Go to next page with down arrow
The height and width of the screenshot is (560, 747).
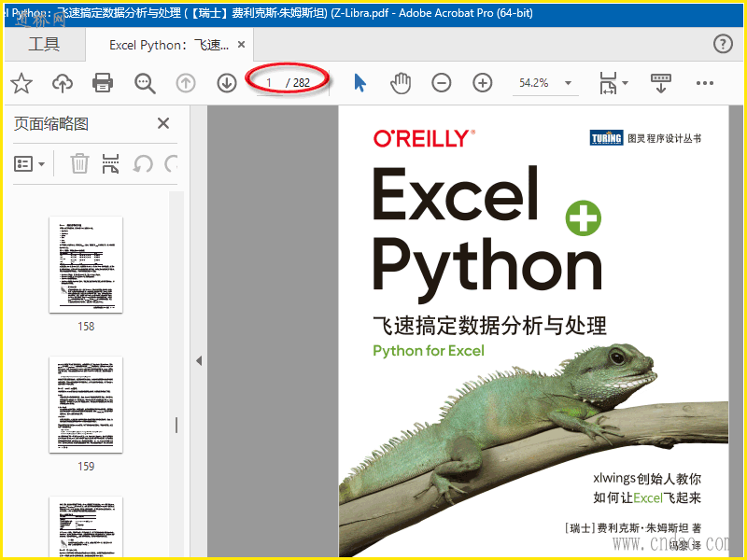(227, 83)
